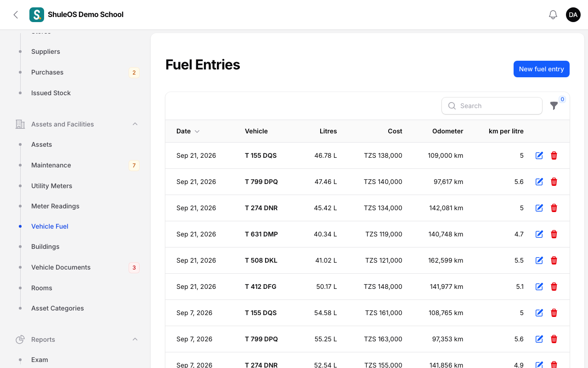Delete the T 274 DNR 45.42 L entry

tap(554, 208)
